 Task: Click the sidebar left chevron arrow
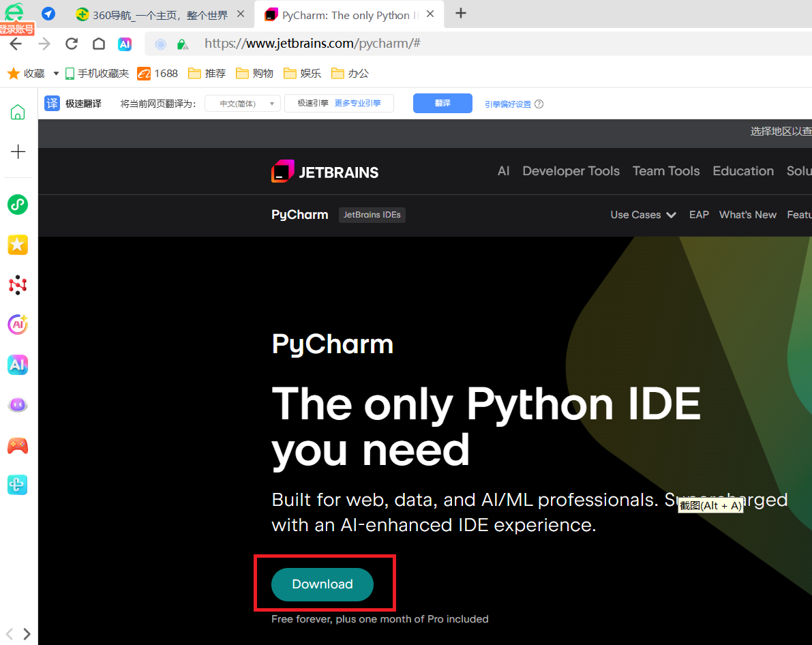click(10, 633)
